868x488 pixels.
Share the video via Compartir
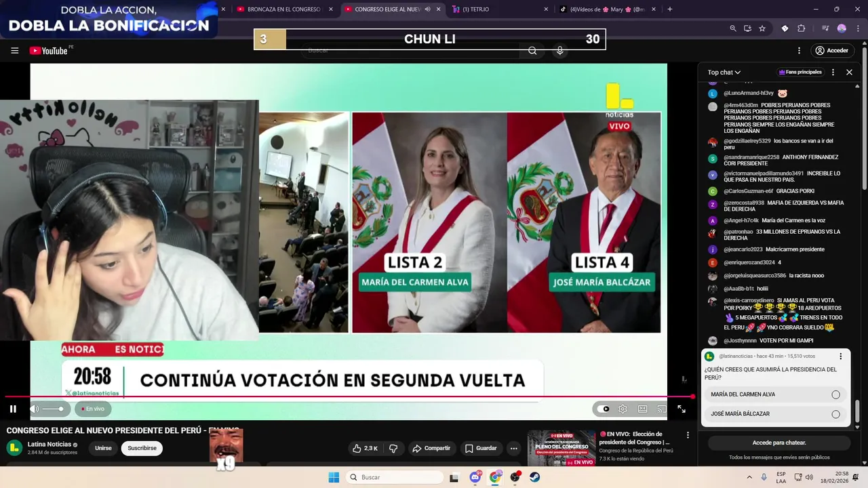point(431,448)
